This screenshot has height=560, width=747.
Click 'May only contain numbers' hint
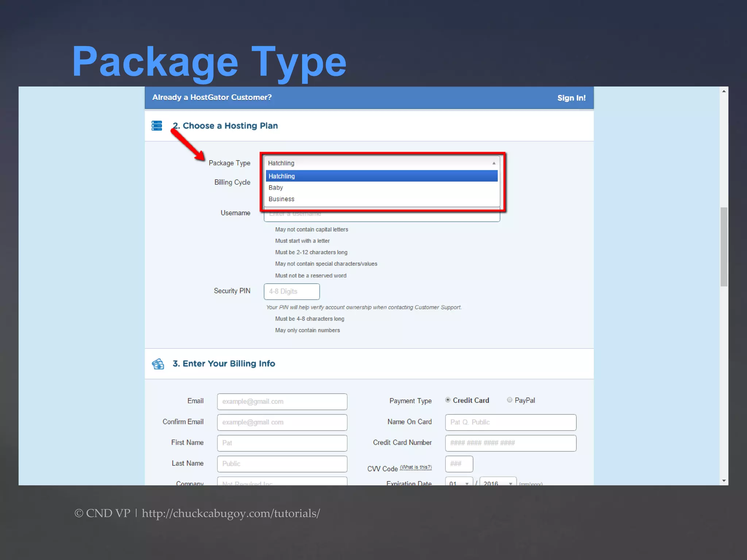pos(307,330)
